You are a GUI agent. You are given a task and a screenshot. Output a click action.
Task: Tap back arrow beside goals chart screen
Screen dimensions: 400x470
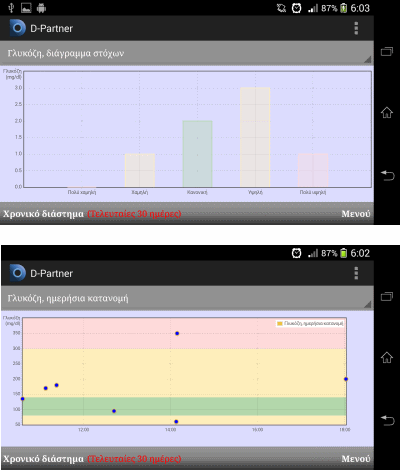pyautogui.click(x=387, y=175)
